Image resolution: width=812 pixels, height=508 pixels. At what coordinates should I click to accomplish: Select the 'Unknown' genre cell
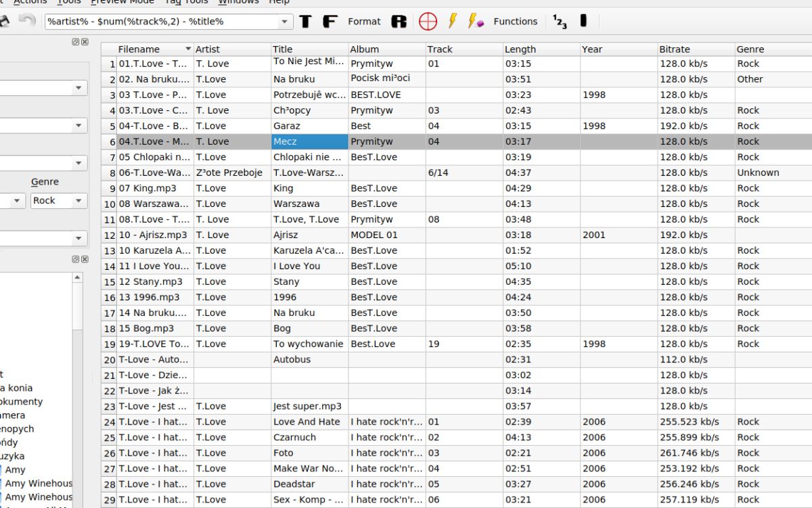(773, 172)
